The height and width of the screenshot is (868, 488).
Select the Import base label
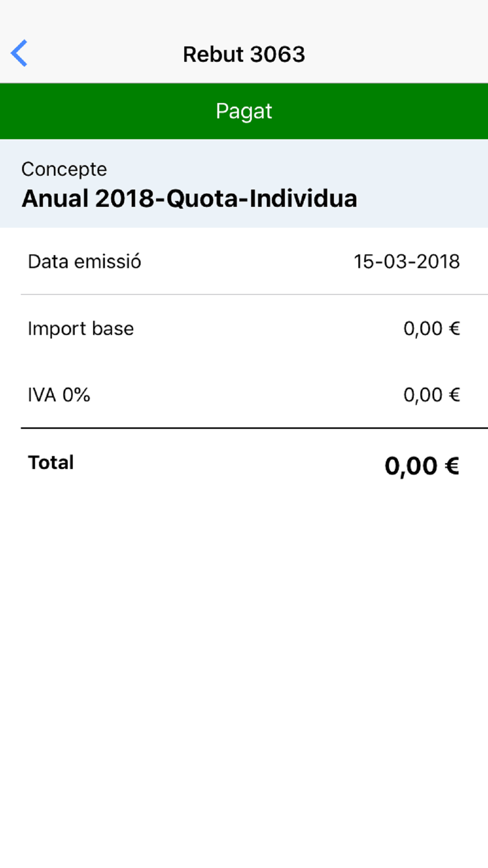coord(81,329)
